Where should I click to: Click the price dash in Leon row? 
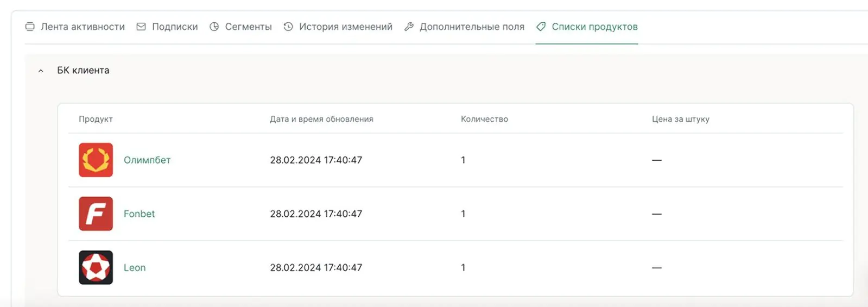point(657,268)
